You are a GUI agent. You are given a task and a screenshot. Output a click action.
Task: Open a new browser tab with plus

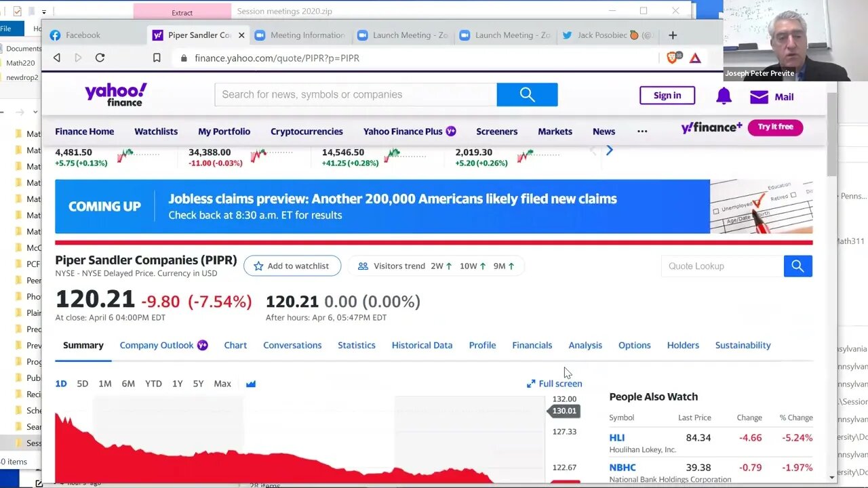coord(673,35)
